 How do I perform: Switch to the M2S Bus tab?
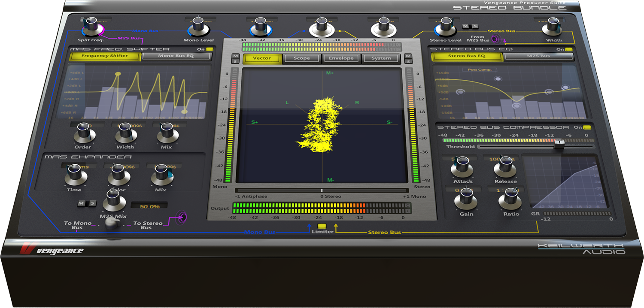pos(538,56)
